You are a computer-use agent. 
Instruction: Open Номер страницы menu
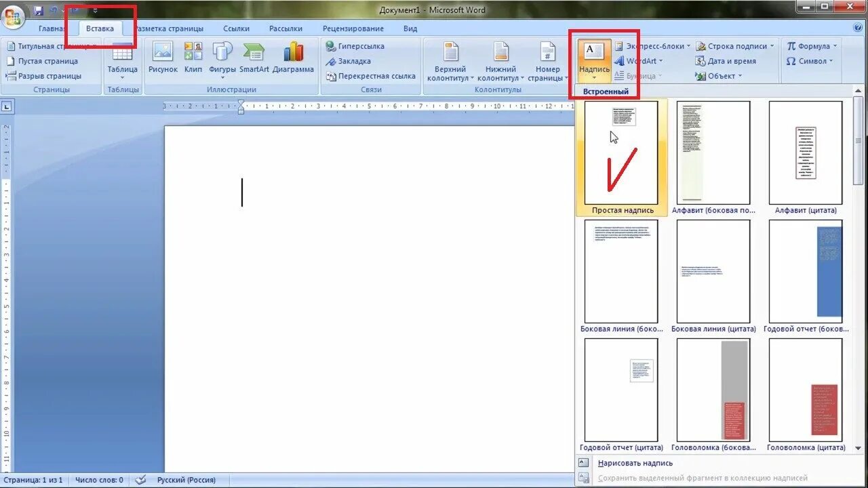[547, 62]
